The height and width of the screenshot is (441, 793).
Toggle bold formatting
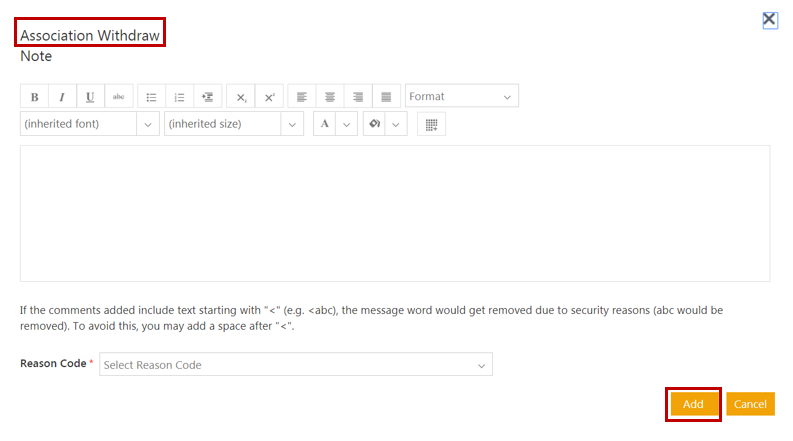pyautogui.click(x=34, y=97)
